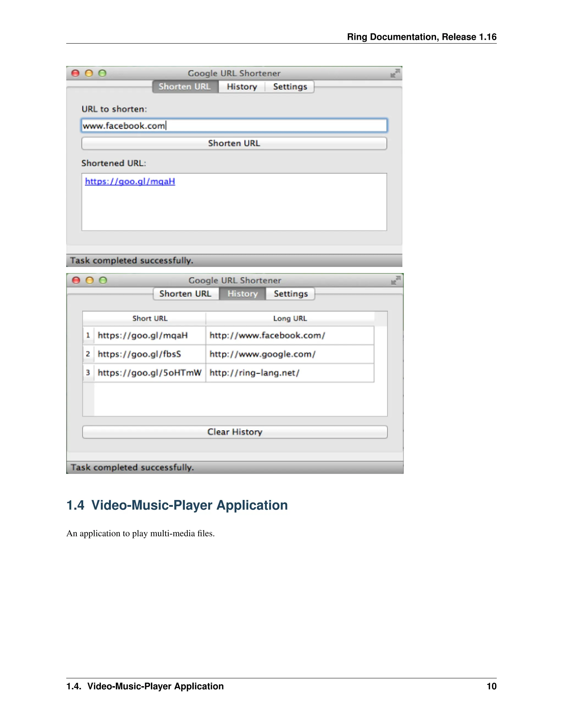Viewport: 563px width, 728px height.
Task: Click green zoom button of top window
Action: click(x=102, y=73)
